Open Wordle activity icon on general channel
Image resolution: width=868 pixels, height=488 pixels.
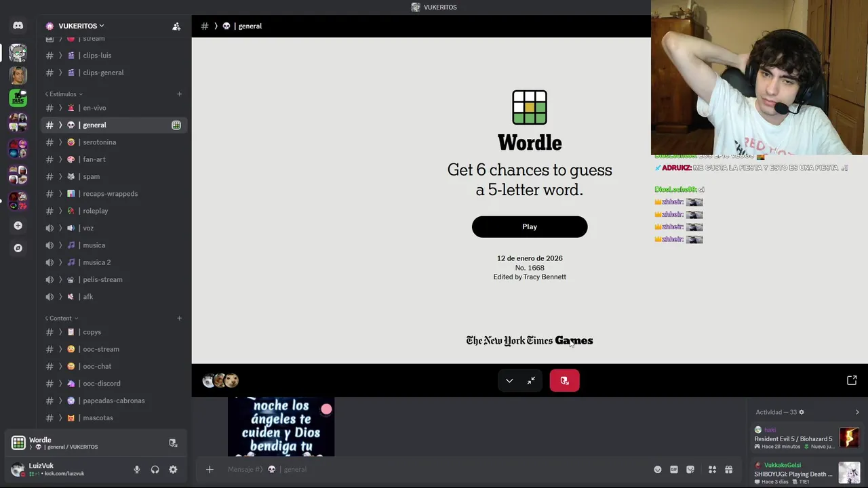[x=176, y=125]
